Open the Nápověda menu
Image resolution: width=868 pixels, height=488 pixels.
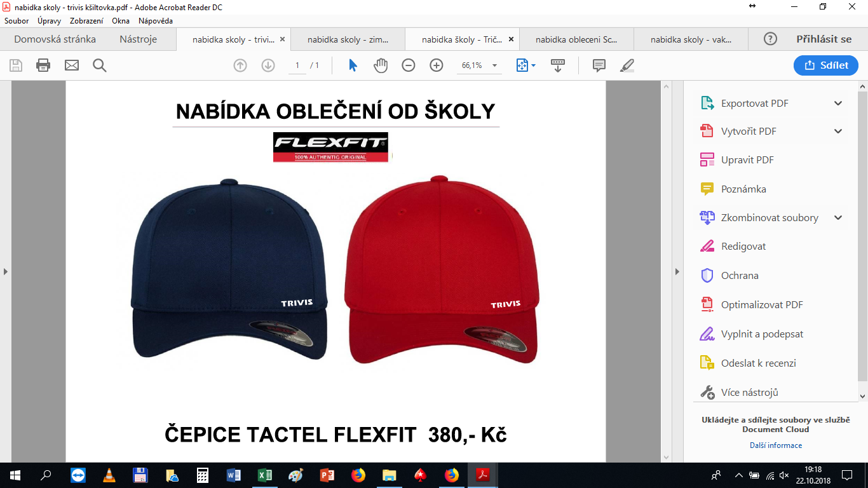pos(156,21)
